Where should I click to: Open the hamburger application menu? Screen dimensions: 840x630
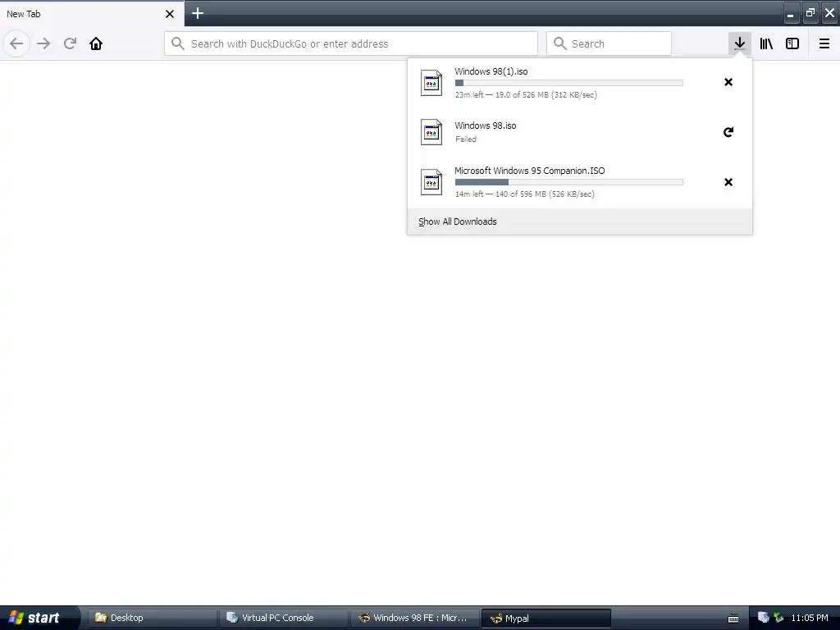pyautogui.click(x=824, y=43)
